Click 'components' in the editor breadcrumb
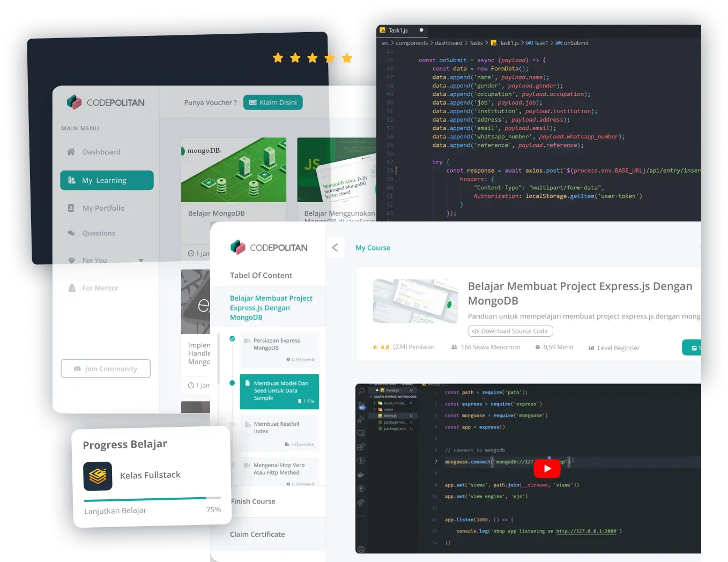Screen dimensions: 728x562 coord(412,43)
